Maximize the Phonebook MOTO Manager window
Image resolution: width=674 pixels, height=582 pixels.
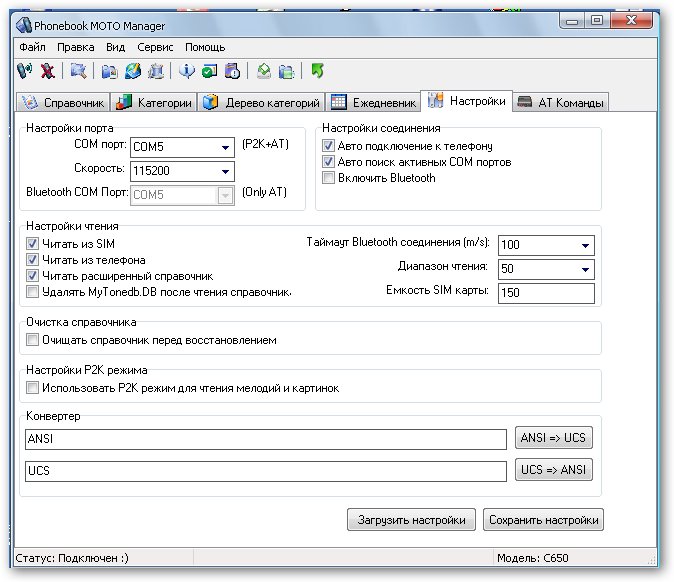597,21
